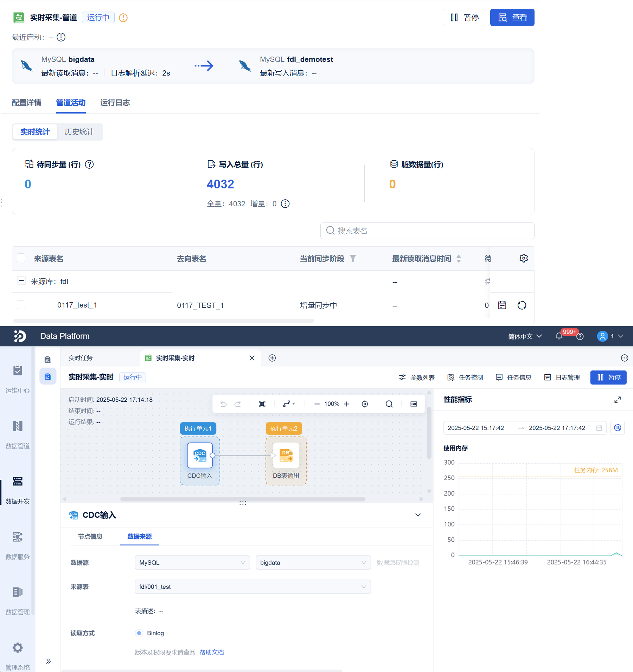Pause pipeline with top 暂停 button
The height and width of the screenshot is (672, 633).
pyautogui.click(x=464, y=18)
